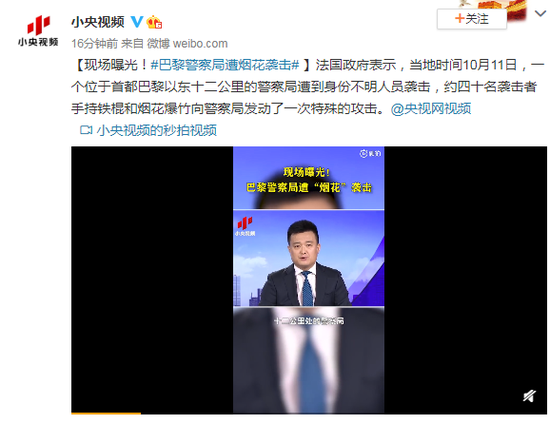The height and width of the screenshot is (424, 550).
Task: Click the video camera icon before 秒拍视频
Action: [86, 130]
